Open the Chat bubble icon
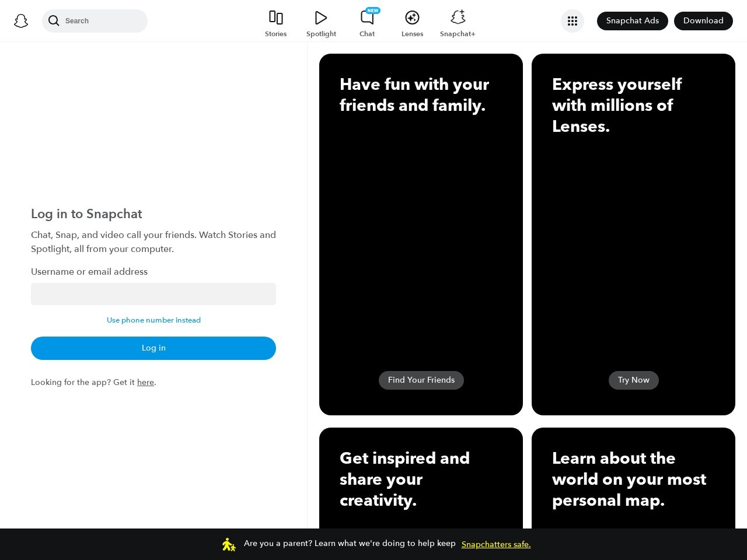747x560 pixels. 367,17
